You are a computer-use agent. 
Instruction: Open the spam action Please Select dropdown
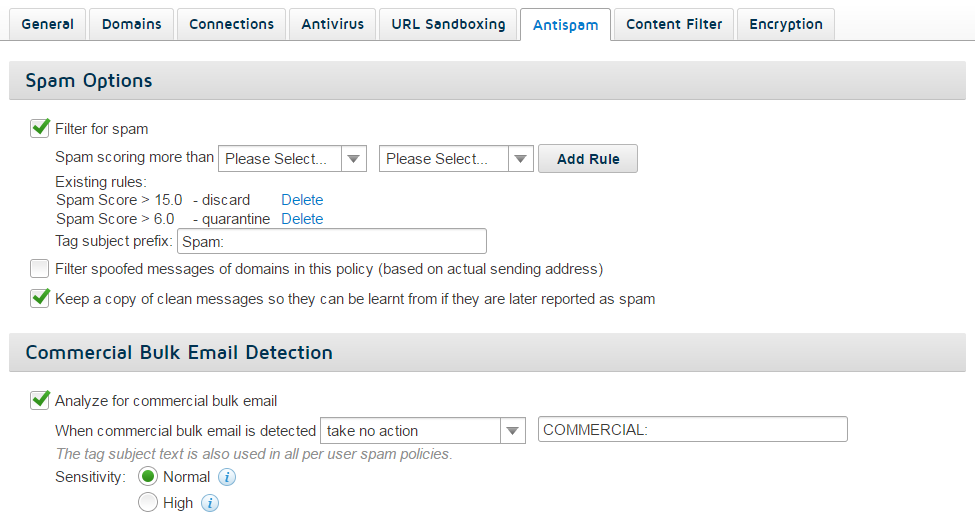(456, 159)
